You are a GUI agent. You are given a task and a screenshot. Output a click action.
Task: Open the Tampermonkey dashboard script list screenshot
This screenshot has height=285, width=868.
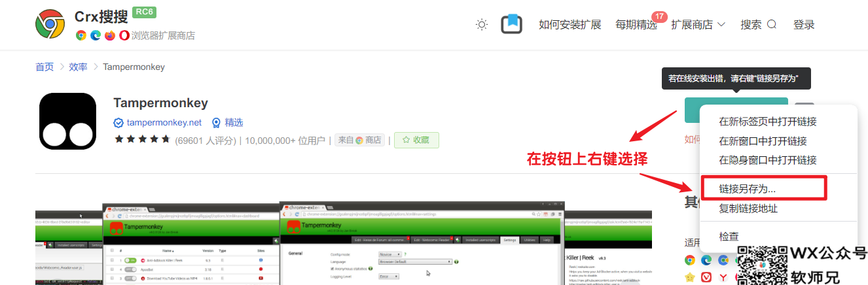191,244
